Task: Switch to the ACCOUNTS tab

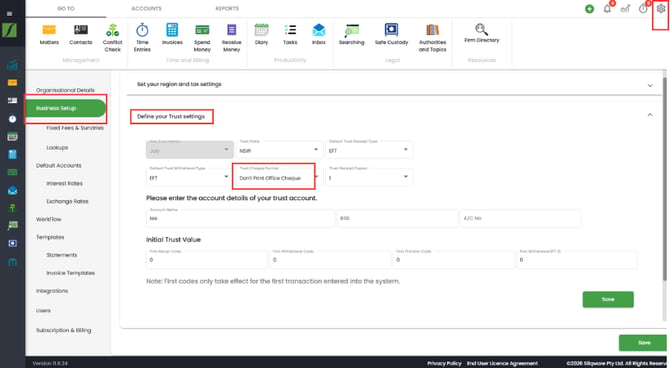Action: click(147, 9)
